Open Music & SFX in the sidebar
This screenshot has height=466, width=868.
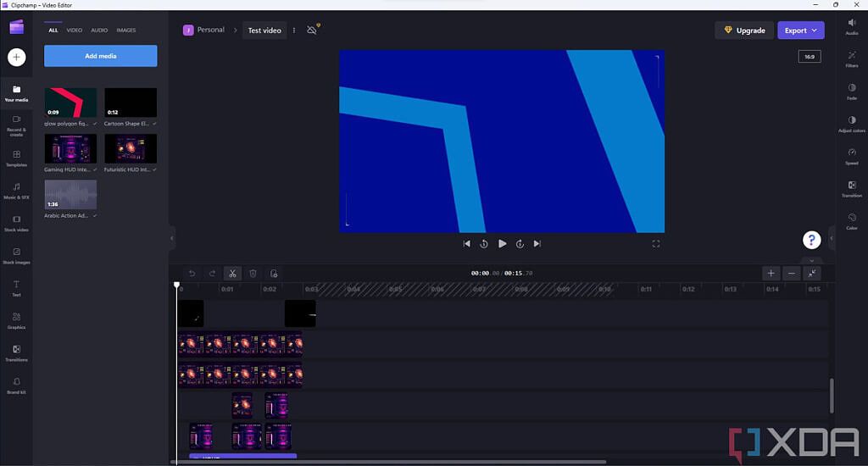click(16, 189)
